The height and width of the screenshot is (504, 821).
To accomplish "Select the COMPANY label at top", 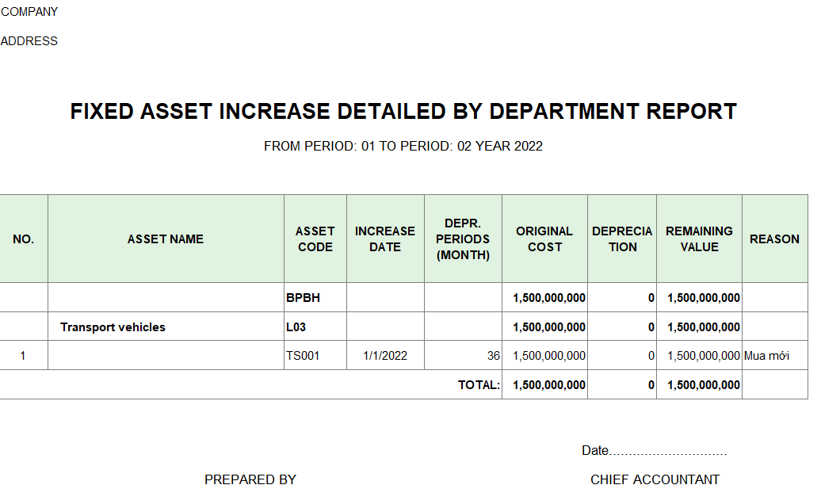I will (29, 12).
